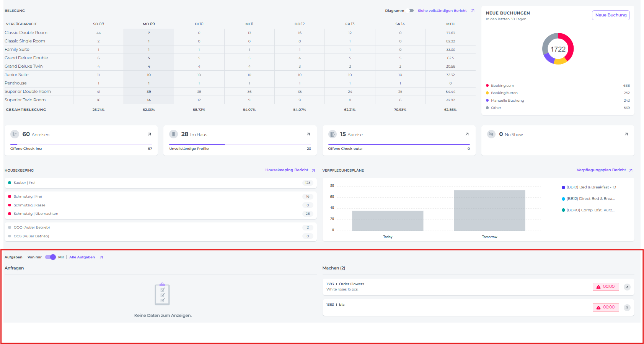The height and width of the screenshot is (344, 644).
Task: Open the Im Haus card arrow icon
Action: point(308,134)
